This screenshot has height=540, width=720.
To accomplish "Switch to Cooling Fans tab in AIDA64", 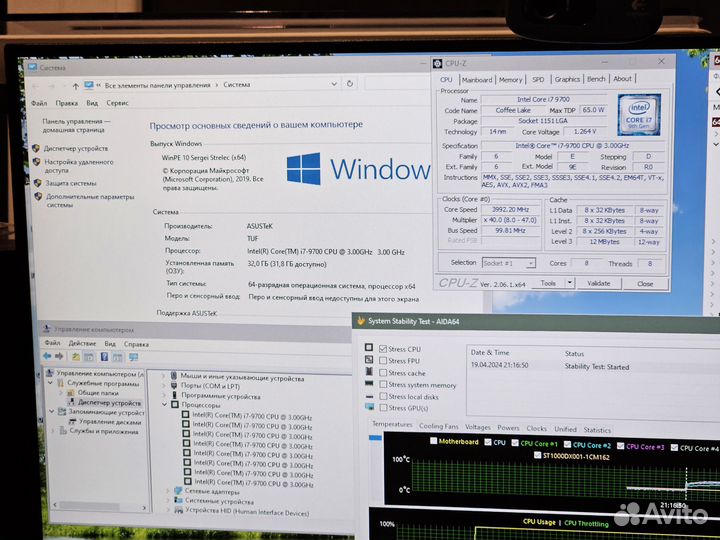I will click(x=439, y=426).
